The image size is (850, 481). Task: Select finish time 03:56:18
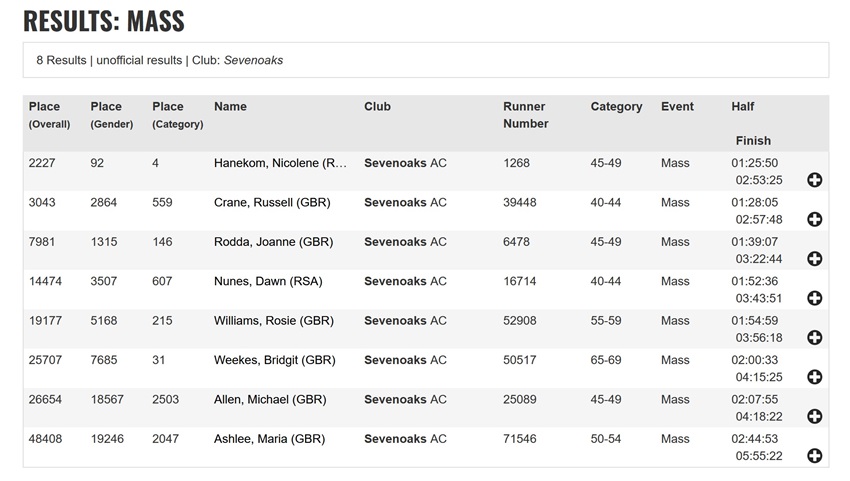(x=759, y=338)
